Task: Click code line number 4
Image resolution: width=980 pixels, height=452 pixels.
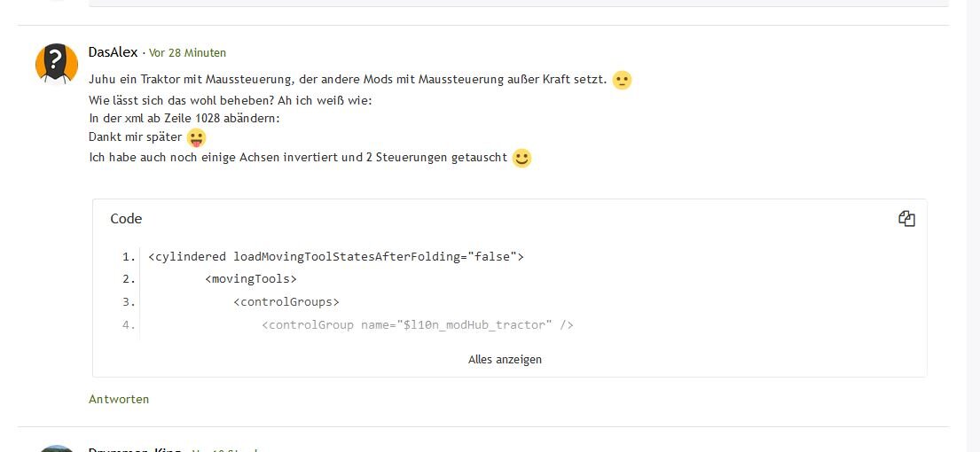Action: point(129,325)
